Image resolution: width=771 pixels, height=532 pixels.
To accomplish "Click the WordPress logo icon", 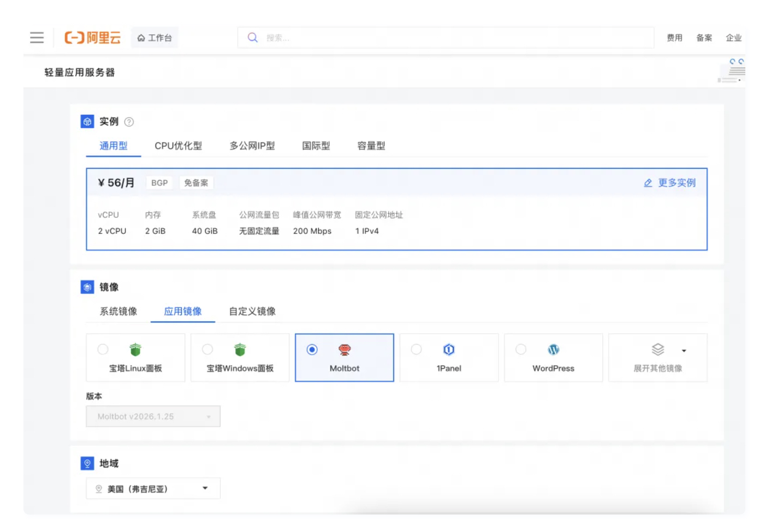I will tap(553, 350).
